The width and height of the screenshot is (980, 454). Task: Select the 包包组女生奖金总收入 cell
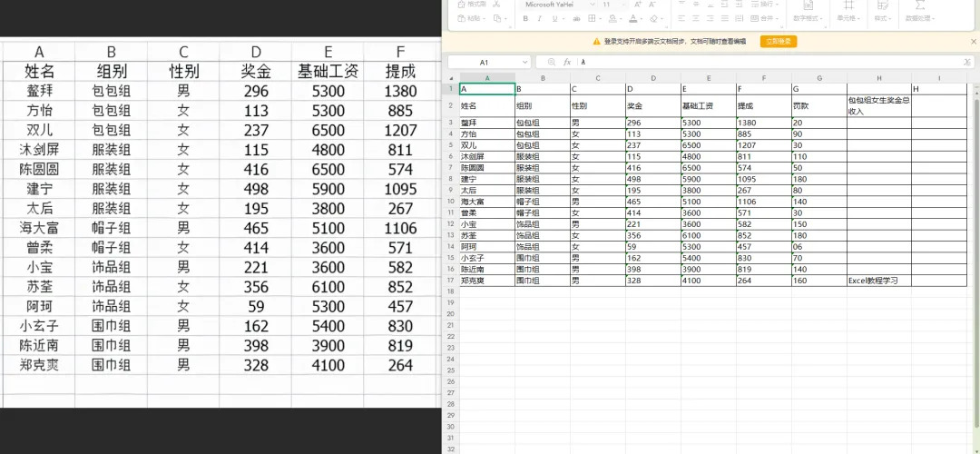point(879,105)
